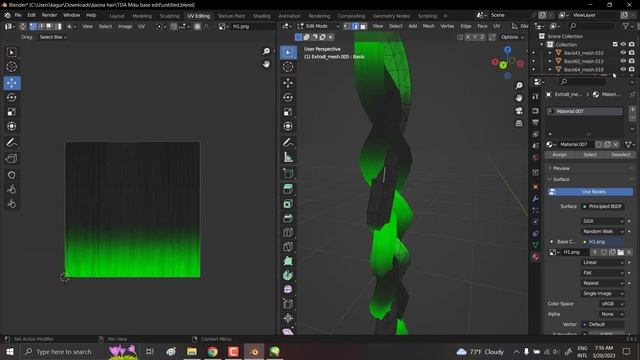This screenshot has height=360, width=640.
Task: Select the Grab sculpt tool in UV editor
Action: (11, 175)
